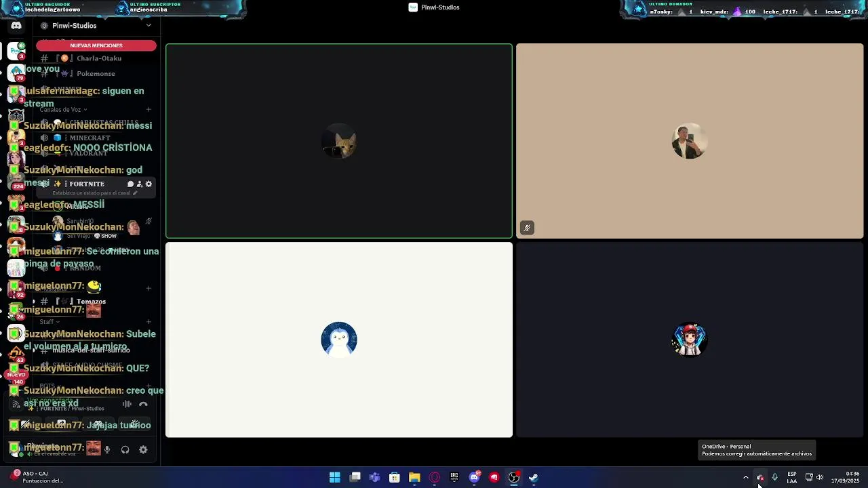Image resolution: width=868 pixels, height=488 pixels.
Task: Open File Explorer from taskbar
Action: coord(414,478)
